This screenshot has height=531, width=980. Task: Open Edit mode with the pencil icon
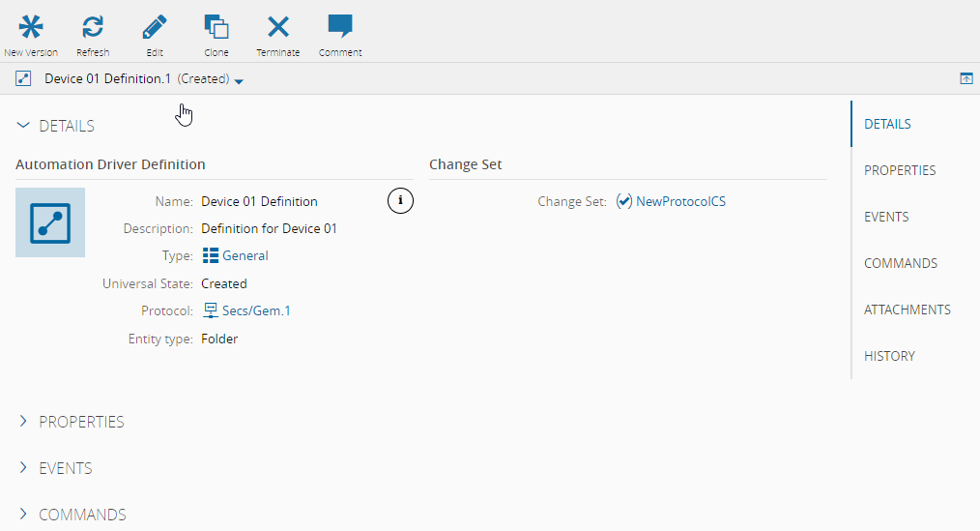point(155,27)
